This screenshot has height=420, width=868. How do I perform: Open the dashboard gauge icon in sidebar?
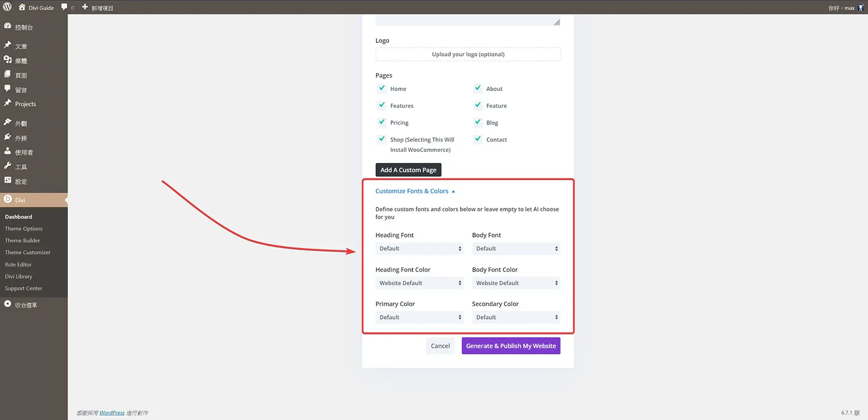[8, 26]
